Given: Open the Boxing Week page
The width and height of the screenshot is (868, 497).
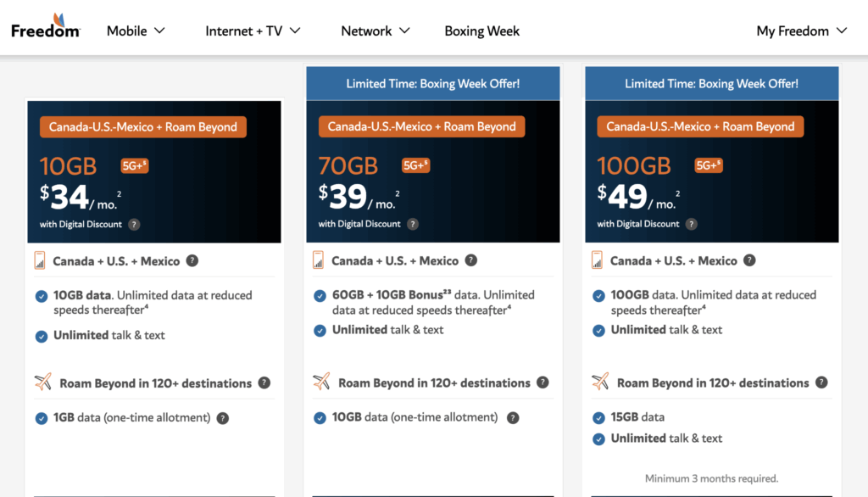Looking at the screenshot, I should tap(481, 31).
